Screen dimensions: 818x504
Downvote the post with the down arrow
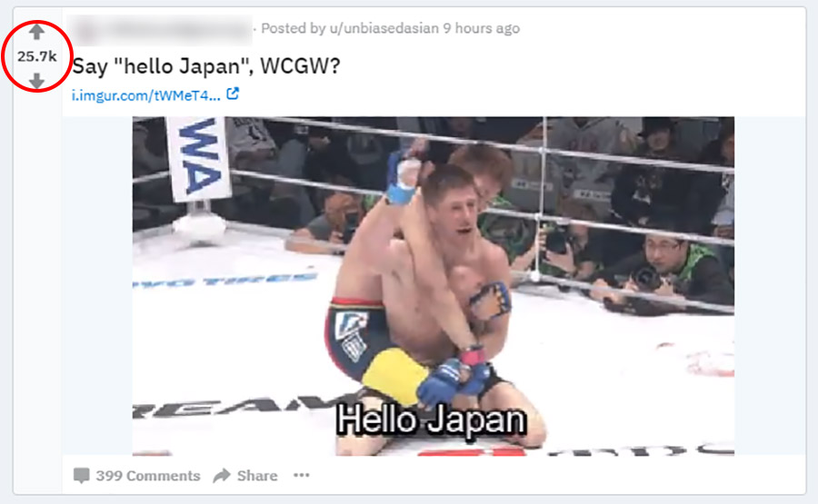click(x=36, y=81)
